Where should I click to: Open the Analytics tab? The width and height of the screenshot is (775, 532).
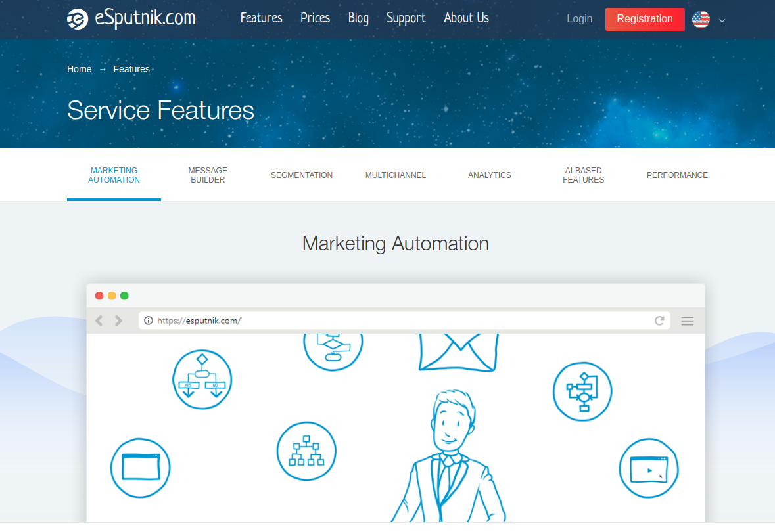click(489, 175)
